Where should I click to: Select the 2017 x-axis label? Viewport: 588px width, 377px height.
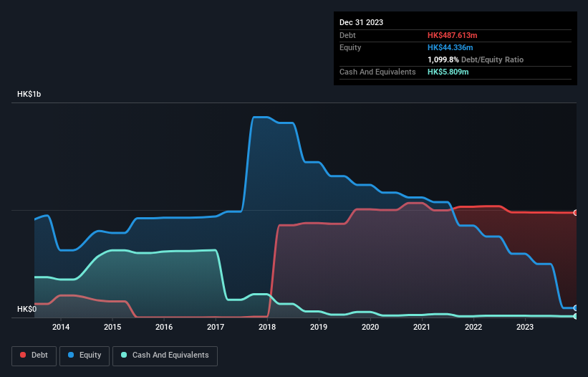[216, 327]
